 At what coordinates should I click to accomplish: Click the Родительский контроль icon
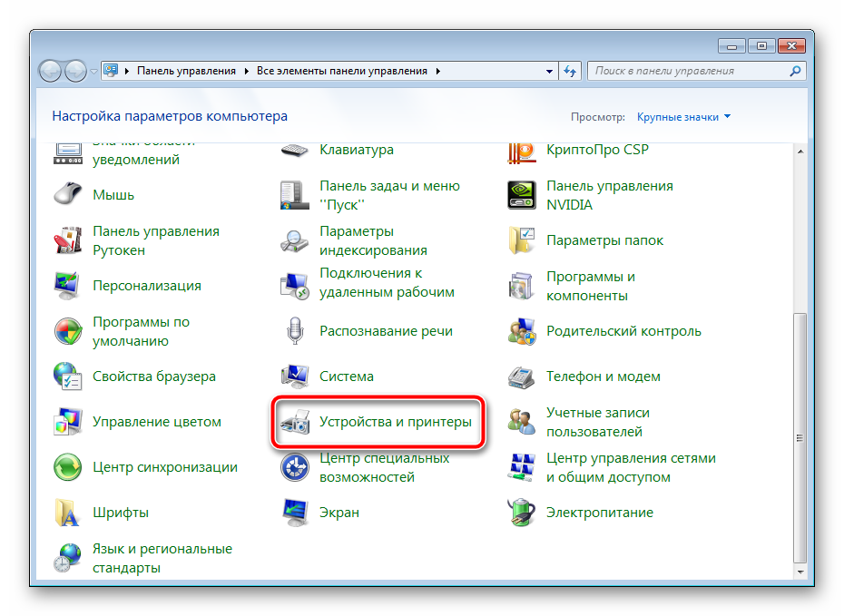pyautogui.click(x=523, y=331)
